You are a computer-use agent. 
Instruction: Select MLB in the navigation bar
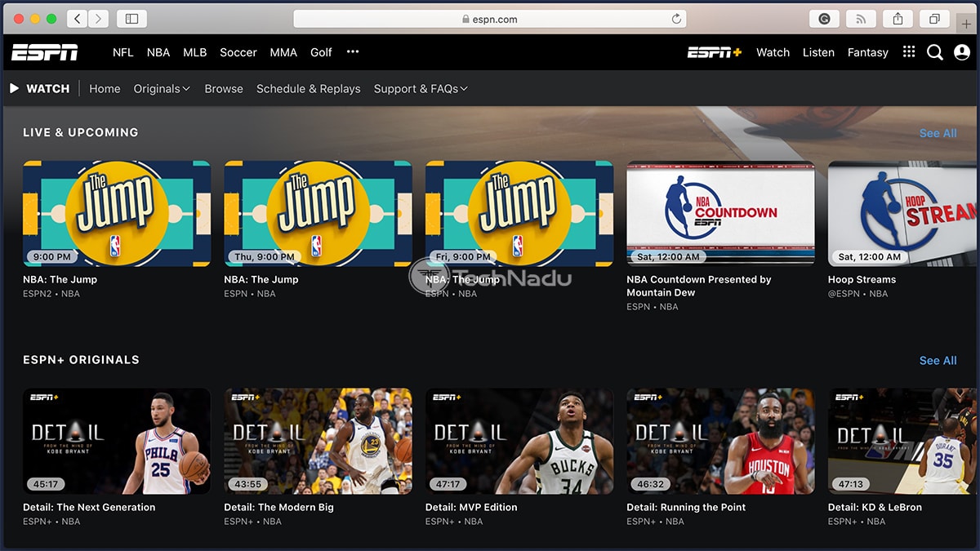pyautogui.click(x=194, y=52)
